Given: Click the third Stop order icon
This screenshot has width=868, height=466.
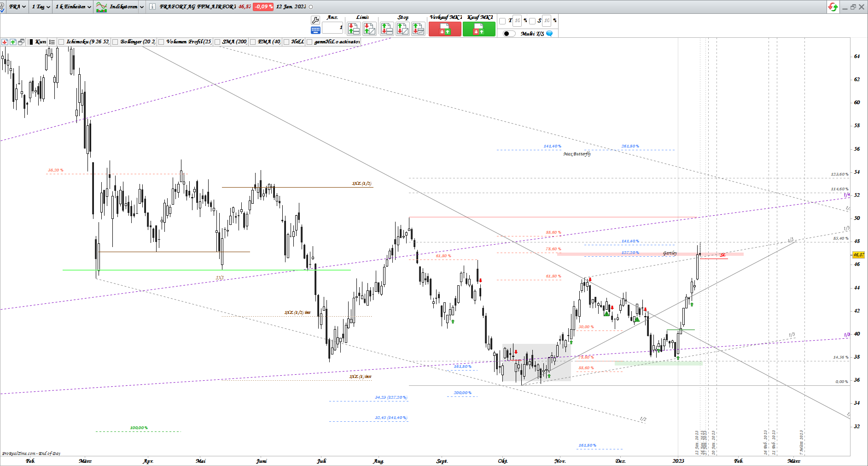Looking at the screenshot, I should [418, 29].
